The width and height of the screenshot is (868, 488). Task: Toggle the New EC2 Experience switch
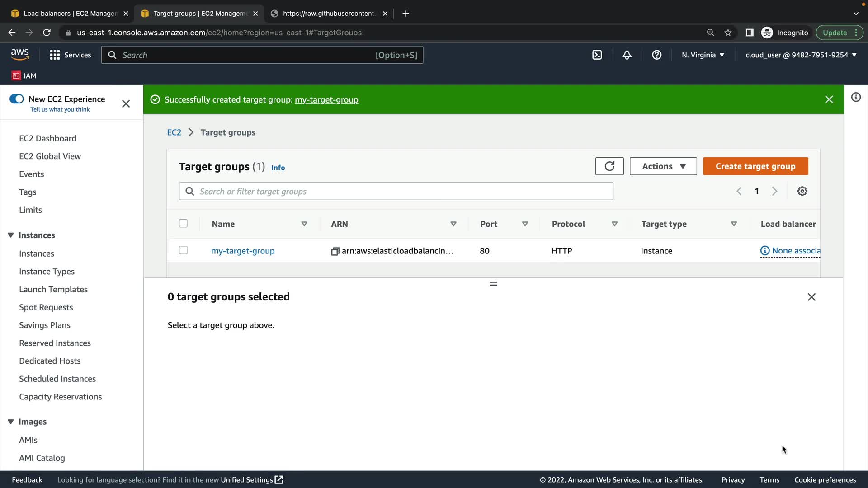click(17, 99)
